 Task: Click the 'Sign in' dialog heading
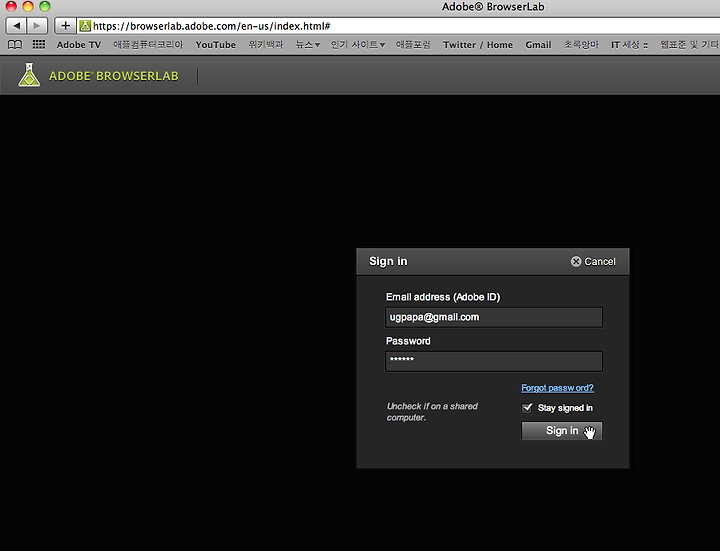coord(388,261)
